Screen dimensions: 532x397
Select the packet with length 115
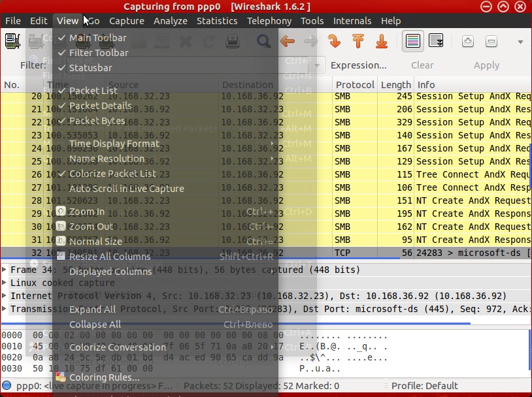click(x=265, y=174)
